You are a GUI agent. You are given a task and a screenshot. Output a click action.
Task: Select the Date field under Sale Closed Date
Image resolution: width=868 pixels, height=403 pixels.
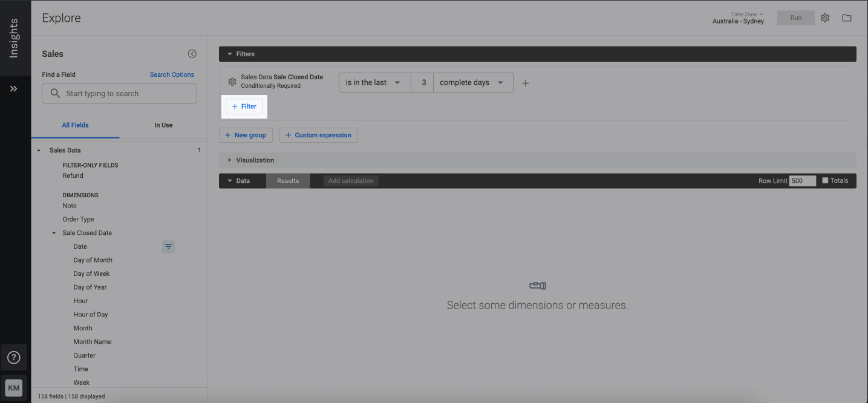click(80, 246)
